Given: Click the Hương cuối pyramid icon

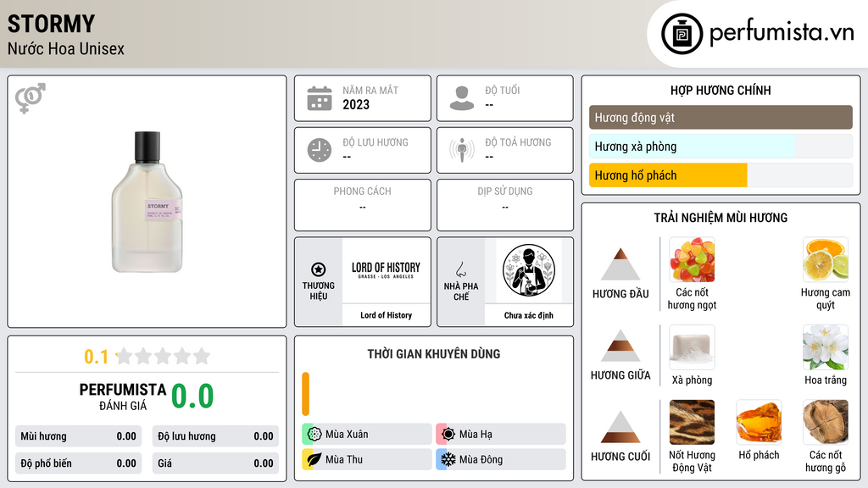Looking at the screenshot, I should [x=620, y=427].
